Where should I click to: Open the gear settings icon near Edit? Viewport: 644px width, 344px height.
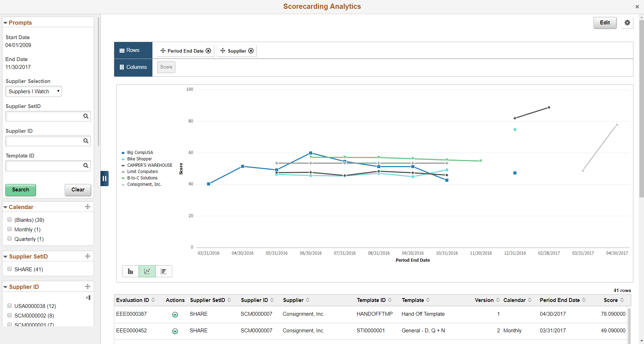[627, 22]
